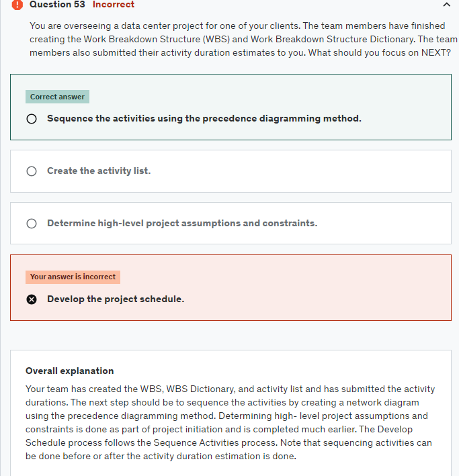Click the Create the activity list answer text

coord(98,171)
